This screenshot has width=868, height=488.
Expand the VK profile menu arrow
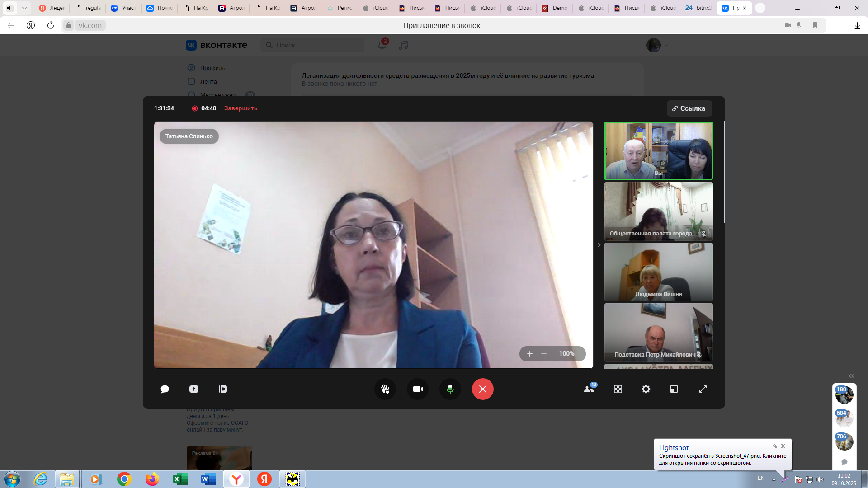666,45
